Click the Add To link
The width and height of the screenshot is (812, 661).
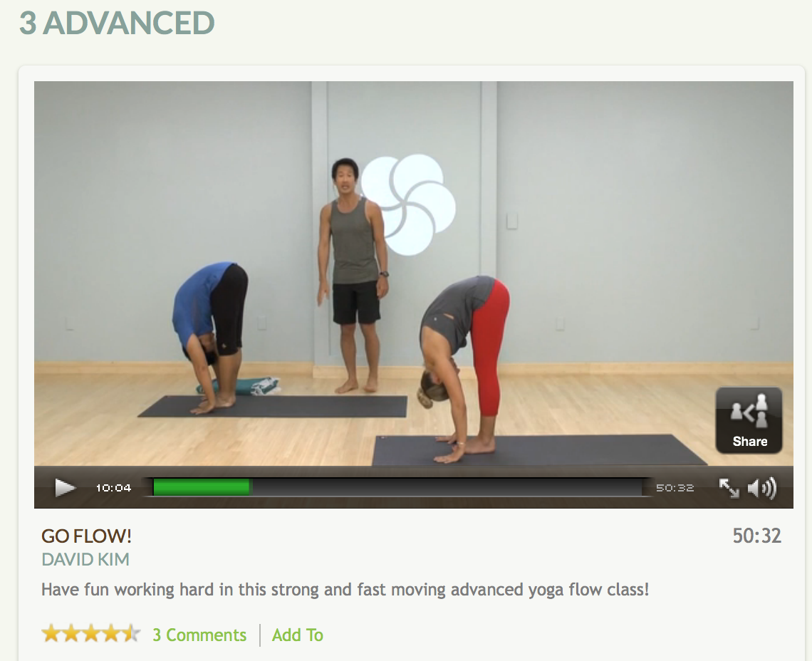(x=298, y=635)
